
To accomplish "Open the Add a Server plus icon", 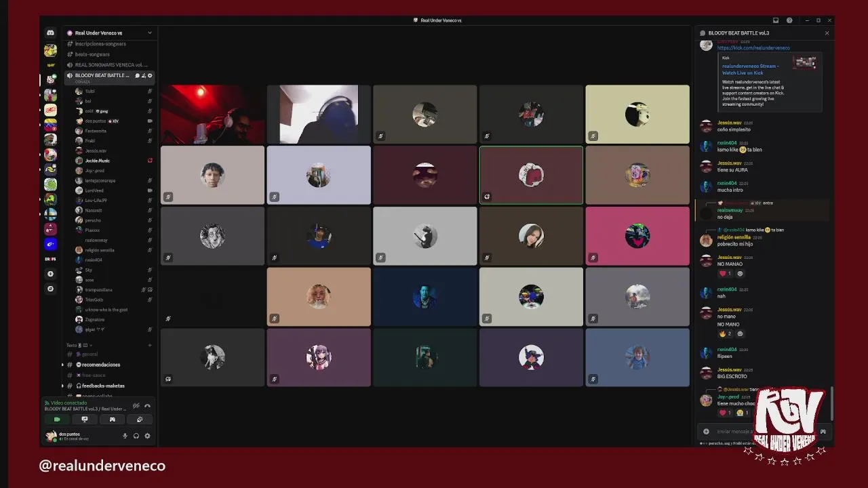I will pyautogui.click(x=50, y=274).
